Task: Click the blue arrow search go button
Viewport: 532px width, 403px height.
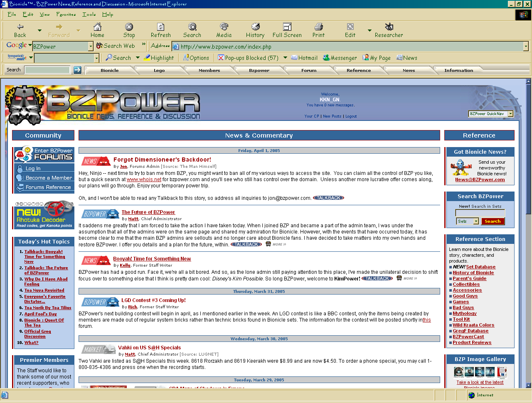Action: (x=77, y=70)
